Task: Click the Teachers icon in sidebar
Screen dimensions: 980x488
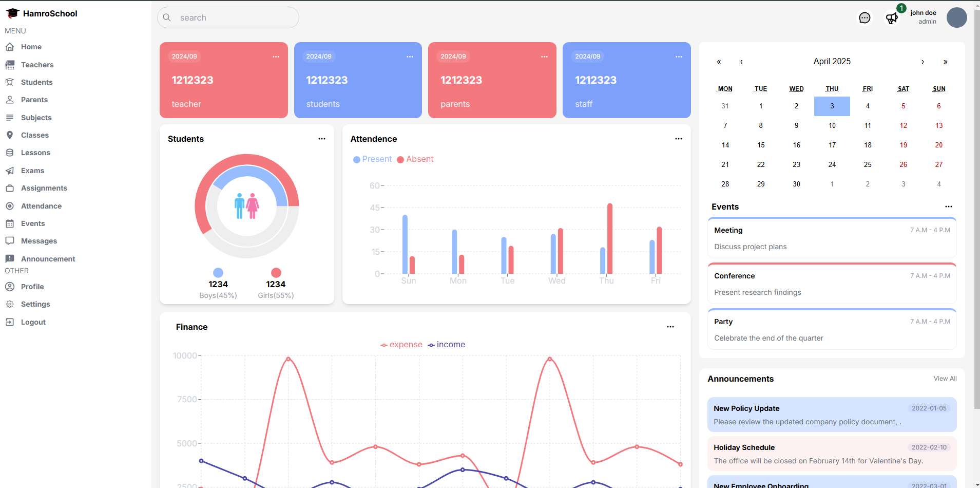Action: (10, 65)
